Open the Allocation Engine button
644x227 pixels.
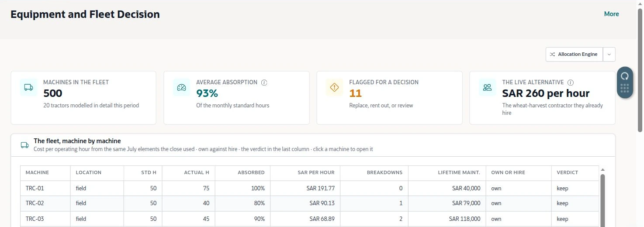click(574, 54)
